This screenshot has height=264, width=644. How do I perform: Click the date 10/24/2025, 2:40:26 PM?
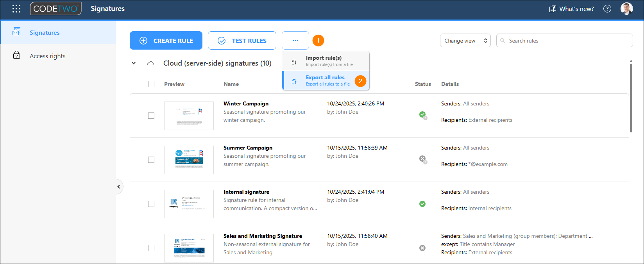(x=356, y=103)
